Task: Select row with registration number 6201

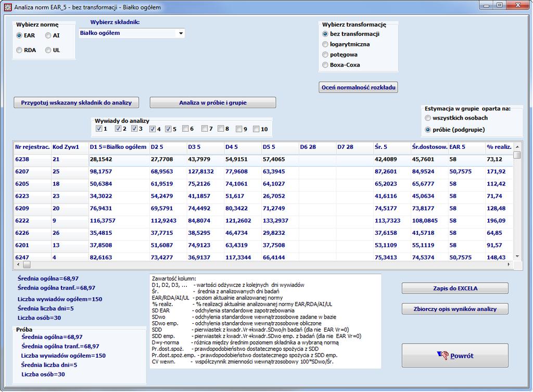Action: click(263, 245)
